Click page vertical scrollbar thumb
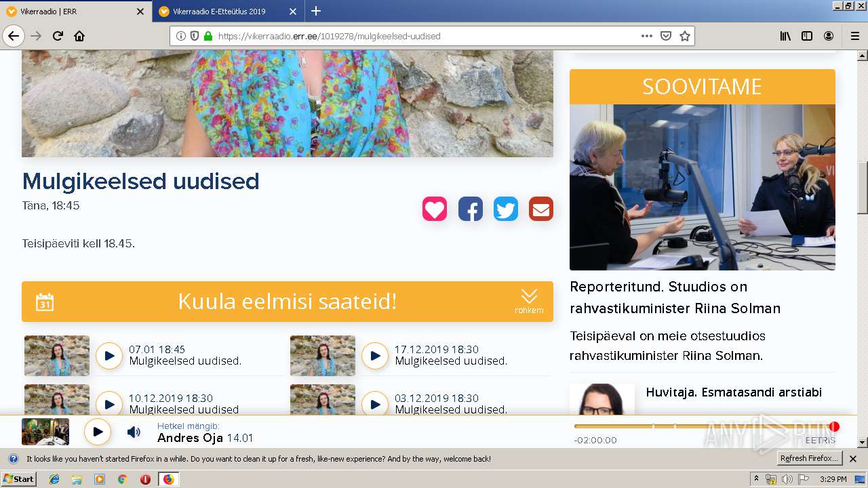This screenshot has height=488, width=868. coord(863,188)
